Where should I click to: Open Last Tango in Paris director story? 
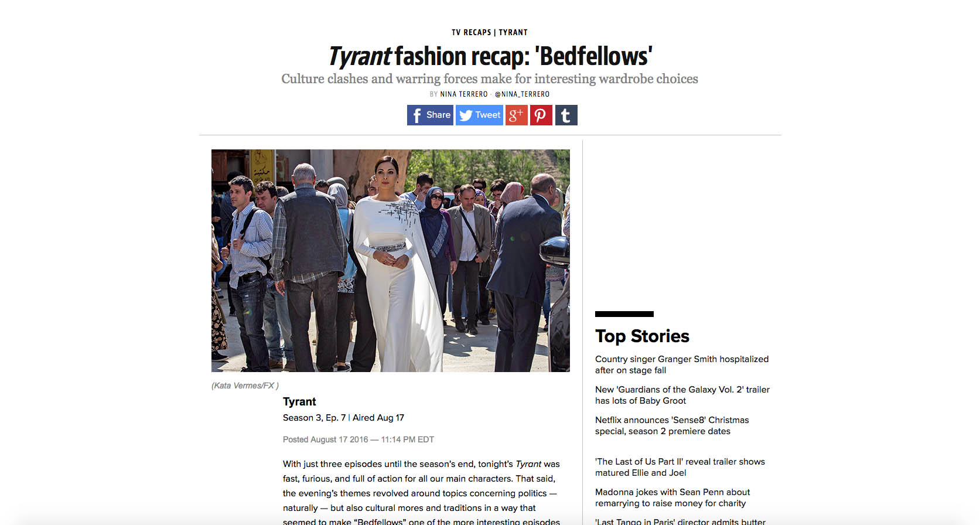(x=680, y=521)
